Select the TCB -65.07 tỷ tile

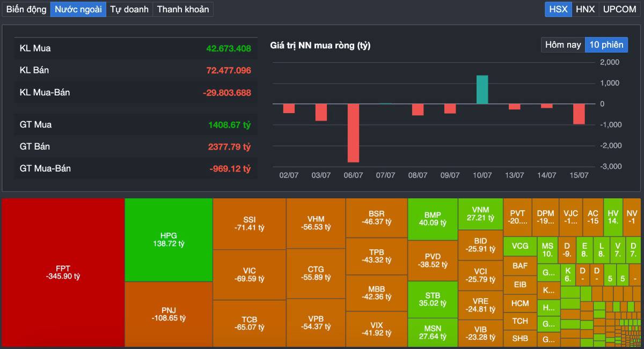tap(250, 323)
